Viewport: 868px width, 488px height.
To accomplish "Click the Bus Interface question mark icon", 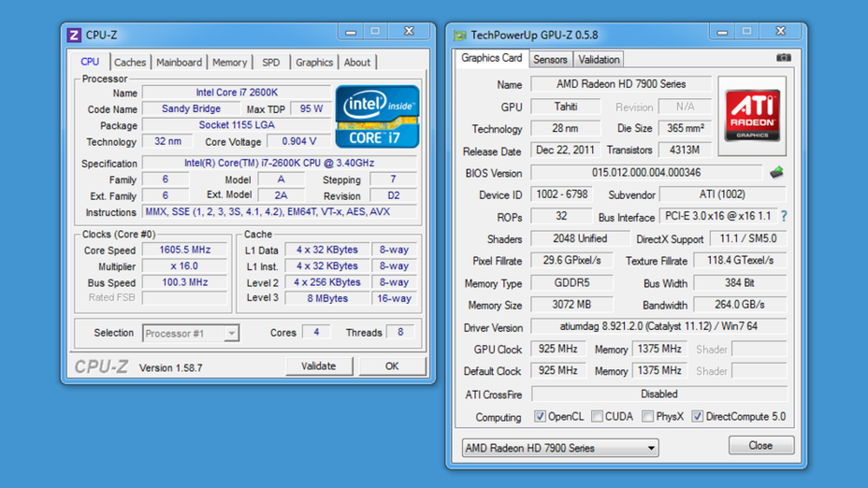I will pyautogui.click(x=784, y=216).
